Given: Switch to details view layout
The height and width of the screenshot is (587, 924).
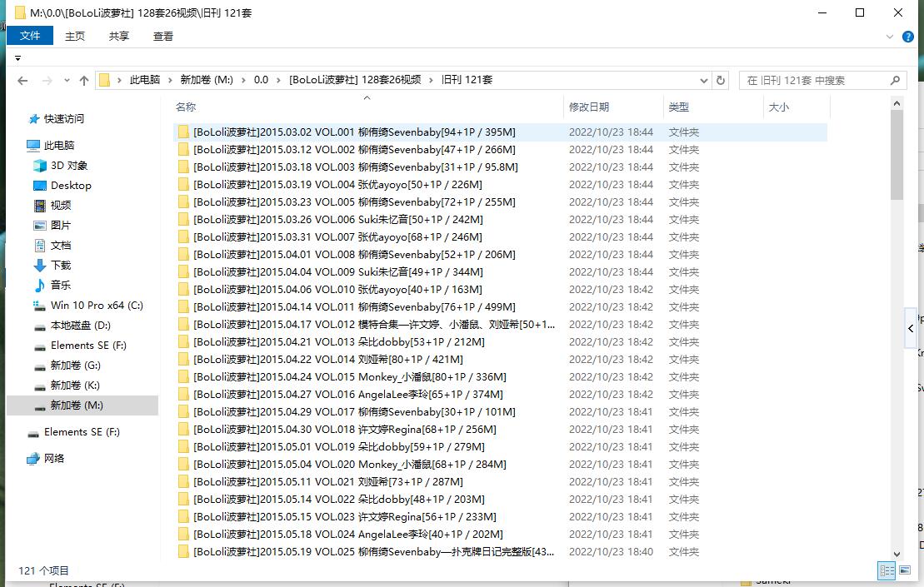Looking at the screenshot, I should coord(887,570).
